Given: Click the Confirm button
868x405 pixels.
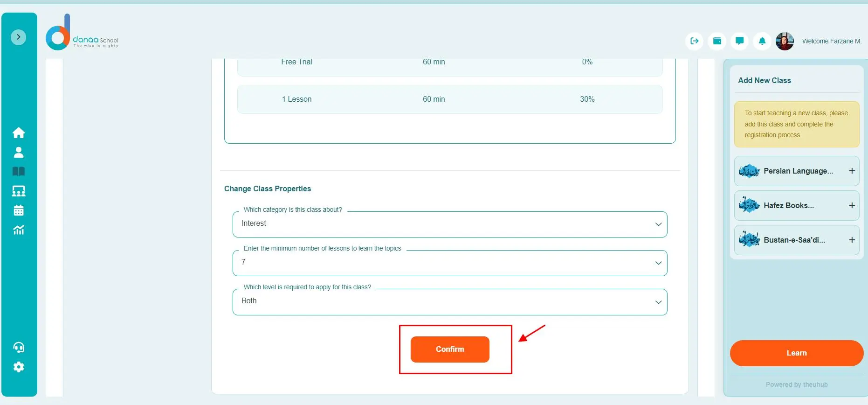Looking at the screenshot, I should pyautogui.click(x=450, y=349).
